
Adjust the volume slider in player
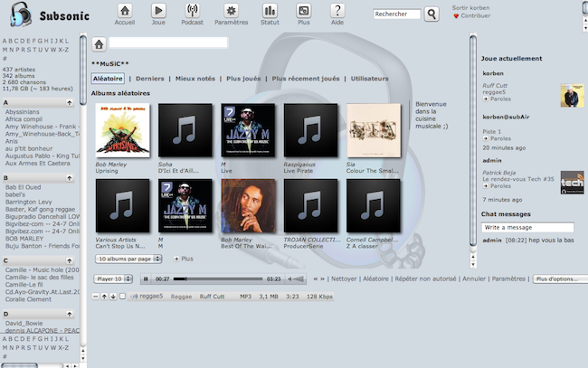click(x=299, y=278)
